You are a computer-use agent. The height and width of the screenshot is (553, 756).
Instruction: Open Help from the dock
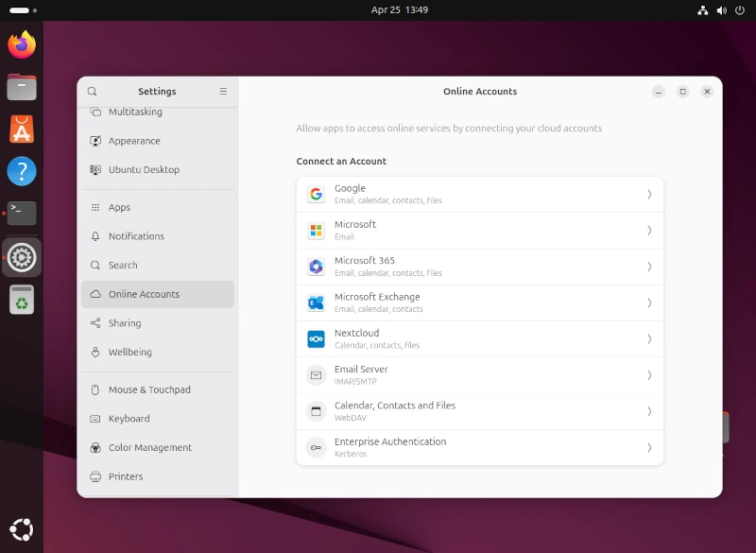pos(22,171)
